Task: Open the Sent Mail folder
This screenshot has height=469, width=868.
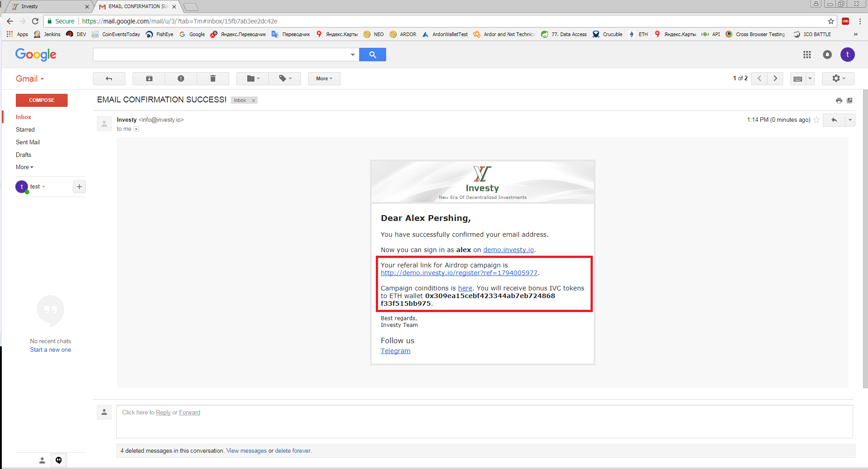Action: pos(28,142)
